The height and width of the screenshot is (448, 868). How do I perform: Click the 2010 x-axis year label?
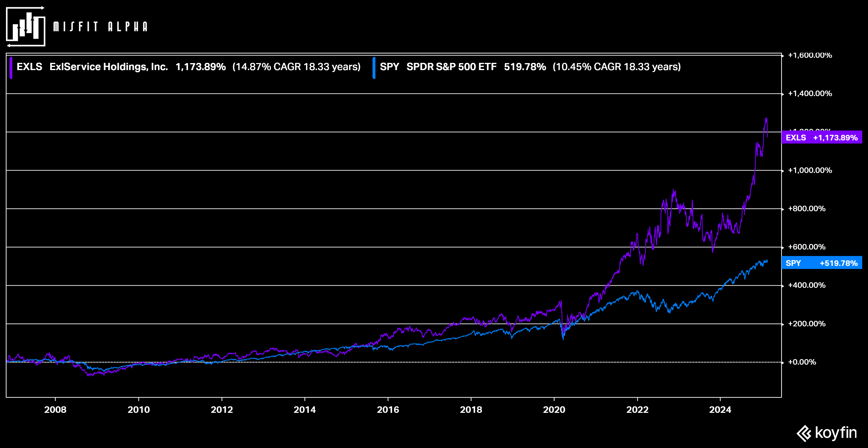[138, 410]
